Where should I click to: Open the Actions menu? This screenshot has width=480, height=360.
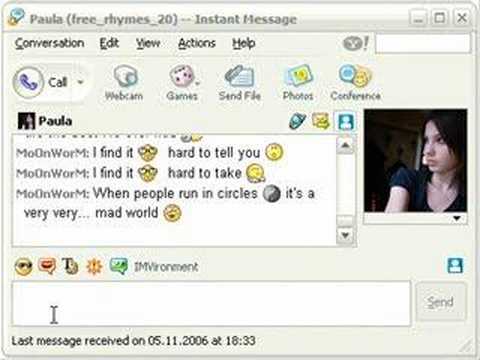pos(197,43)
